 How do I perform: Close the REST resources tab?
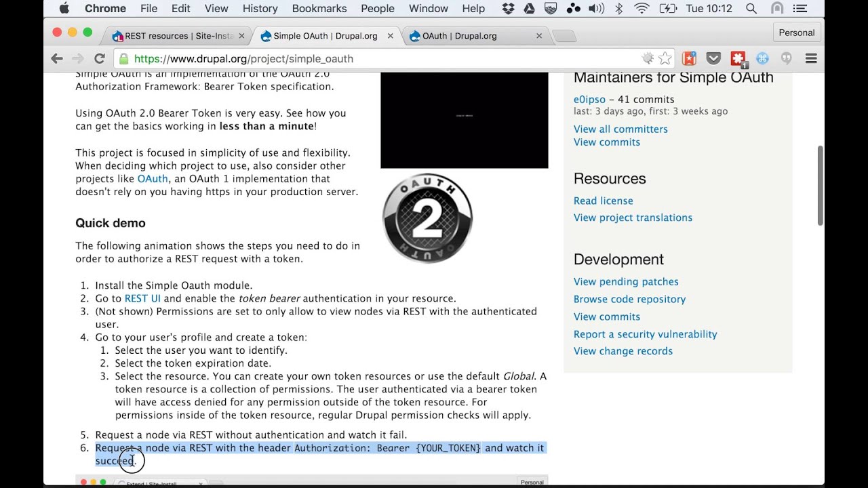pyautogui.click(x=241, y=36)
